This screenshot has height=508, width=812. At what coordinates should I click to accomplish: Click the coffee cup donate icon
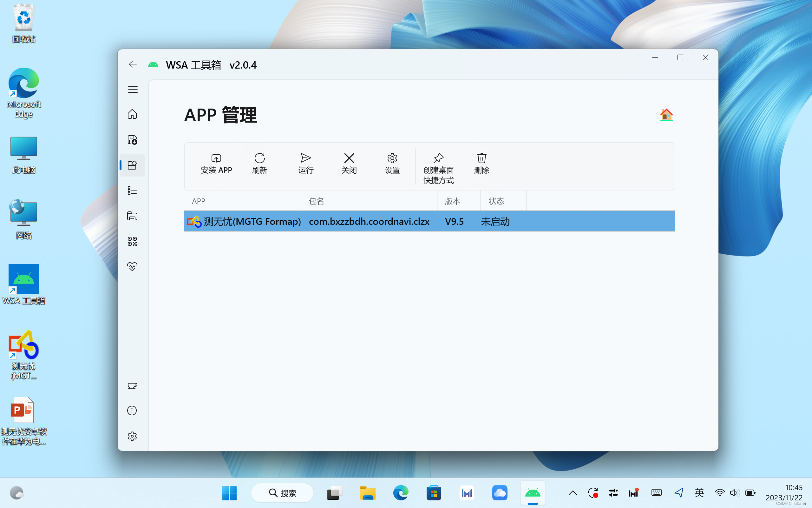(x=132, y=385)
